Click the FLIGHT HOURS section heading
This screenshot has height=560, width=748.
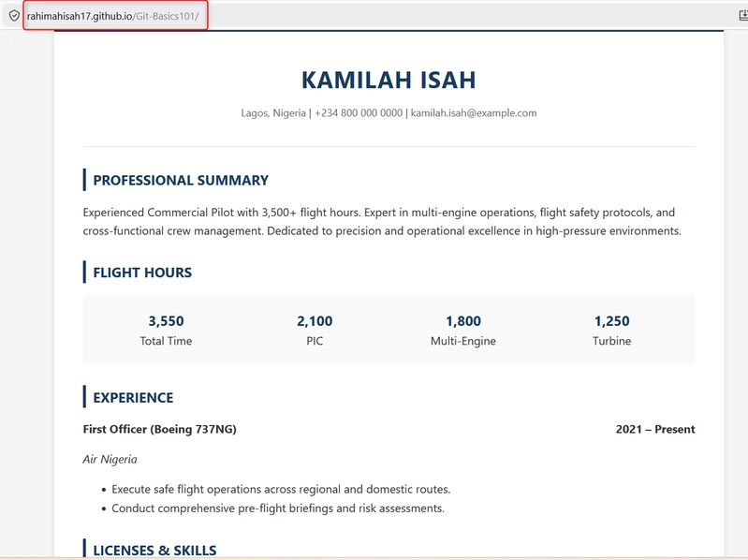click(x=142, y=273)
